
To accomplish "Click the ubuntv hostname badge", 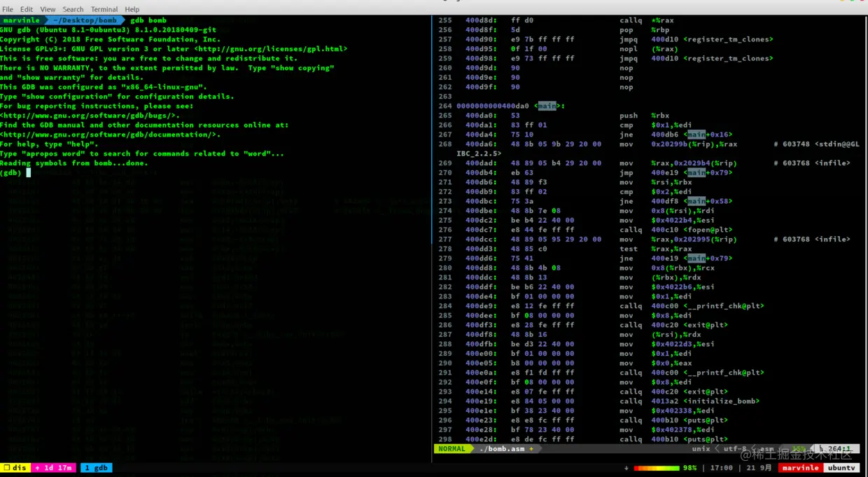I will pyautogui.click(x=841, y=468).
